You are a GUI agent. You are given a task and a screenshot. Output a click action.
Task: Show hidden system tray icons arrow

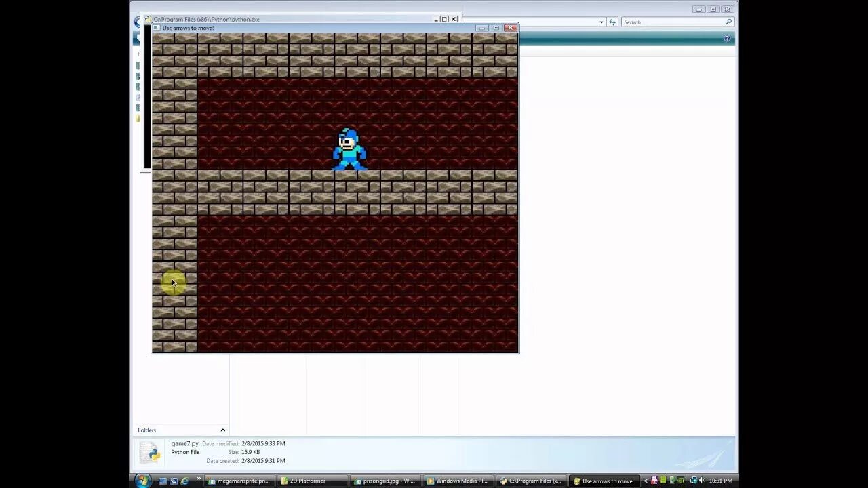pos(646,481)
